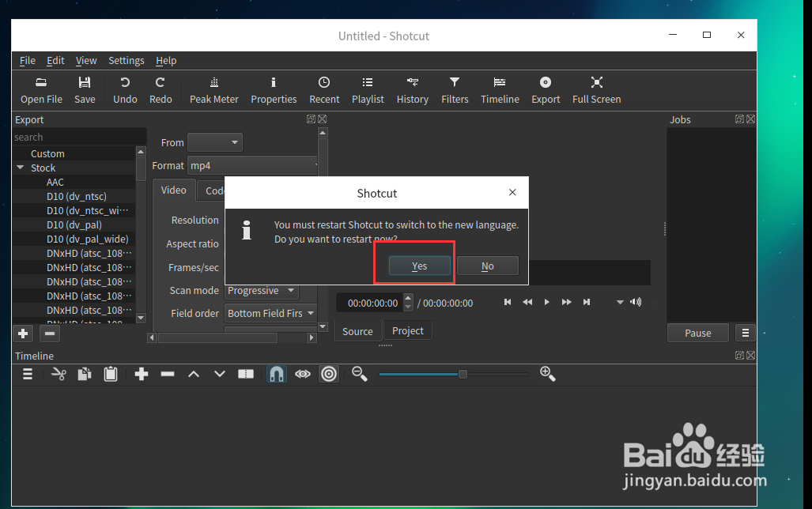Click the Pause button in Jobs

pyautogui.click(x=697, y=333)
